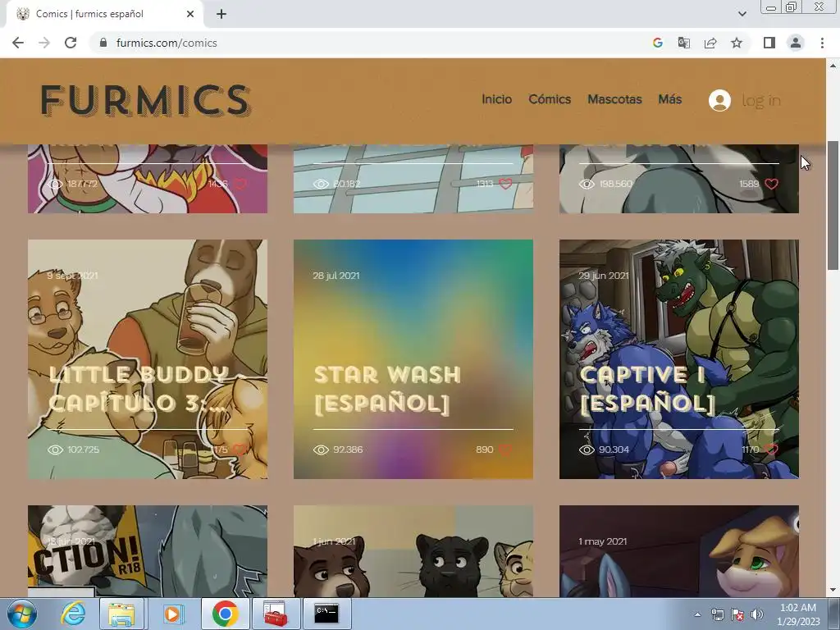This screenshot has height=630, width=840.
Task: Click the 60.182 views eye icon
Action: pos(321,184)
